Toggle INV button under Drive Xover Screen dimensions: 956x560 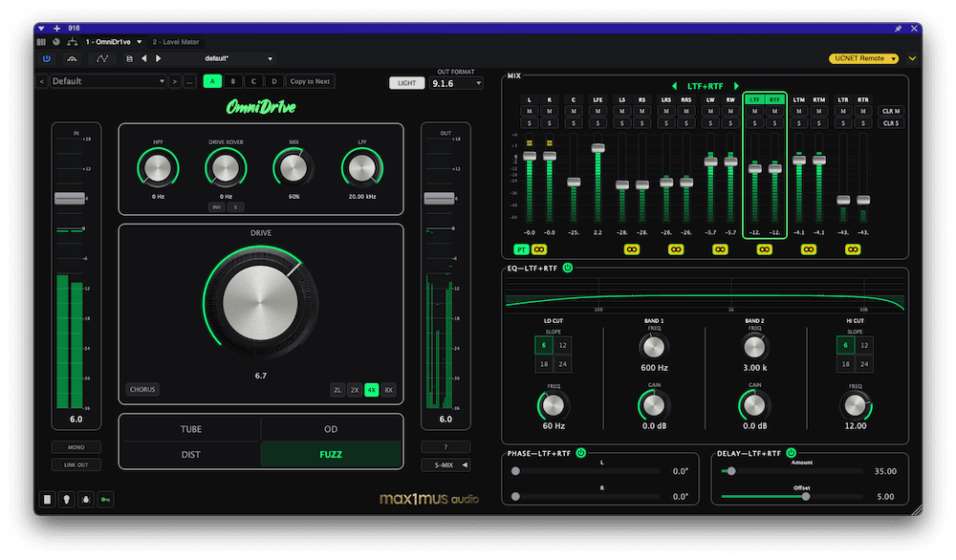[216, 207]
